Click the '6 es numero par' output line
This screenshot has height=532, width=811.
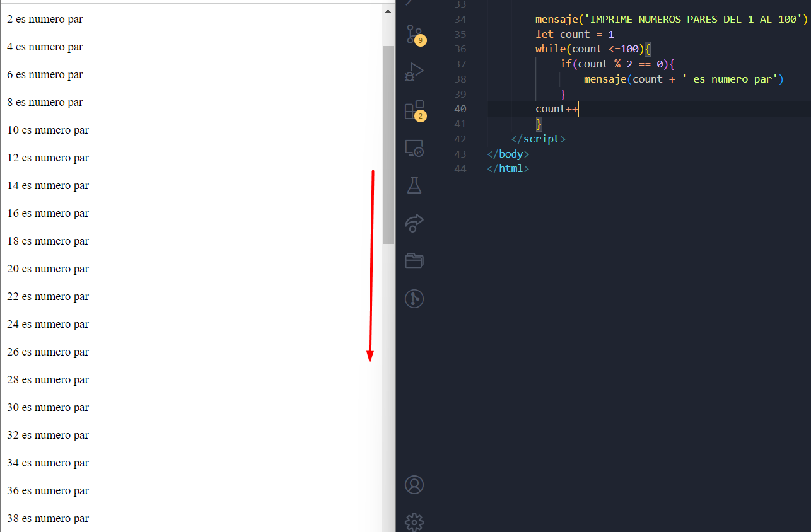(45, 75)
